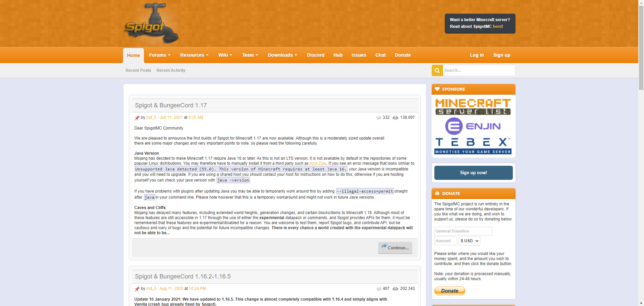Click the yellow Donate button
The image size is (644, 306).
[x=450, y=291]
